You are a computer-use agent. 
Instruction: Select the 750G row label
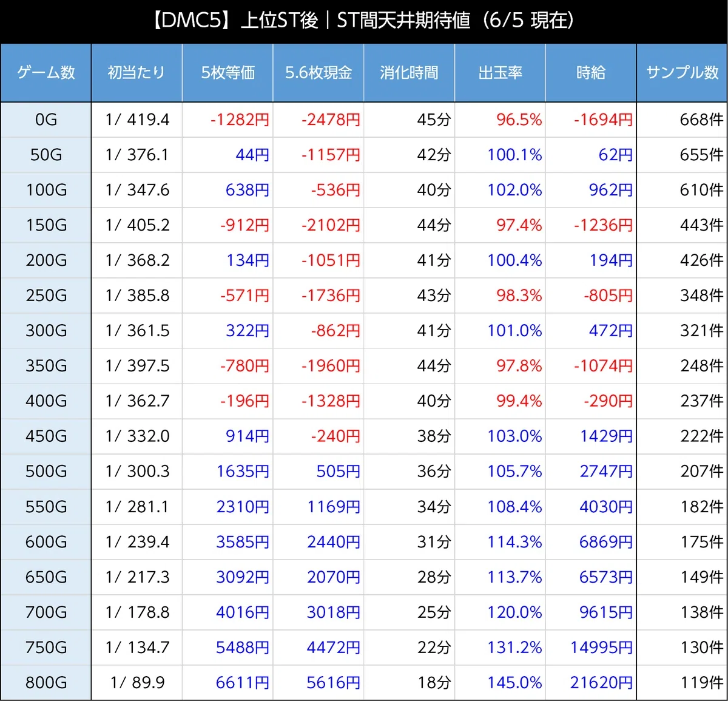(46, 648)
